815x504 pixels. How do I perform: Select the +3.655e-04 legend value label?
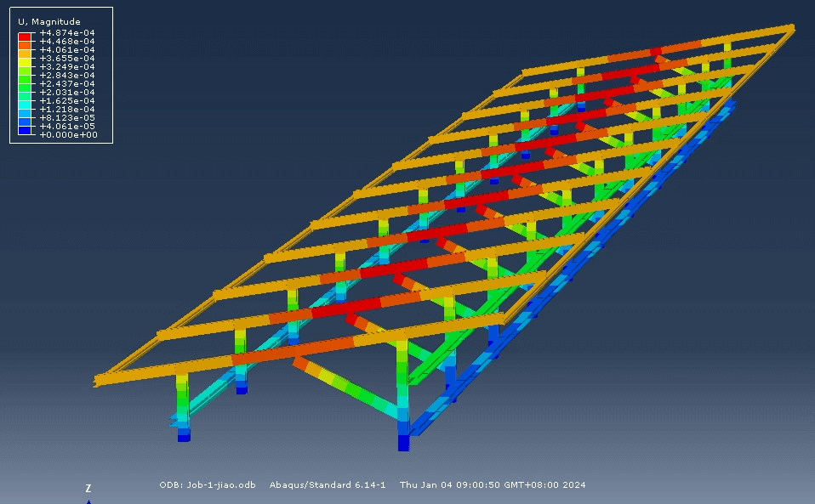pyautogui.click(x=67, y=58)
